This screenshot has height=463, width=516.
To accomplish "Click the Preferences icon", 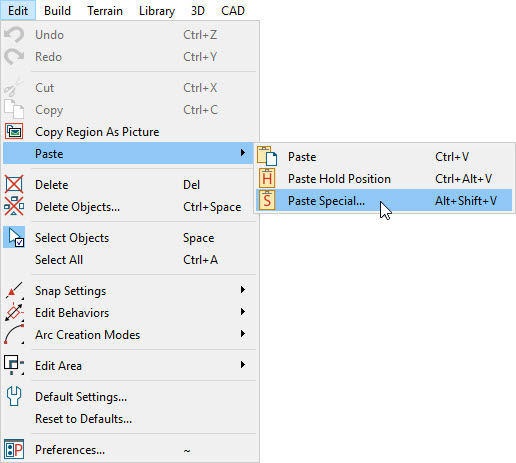I will click(x=14, y=449).
